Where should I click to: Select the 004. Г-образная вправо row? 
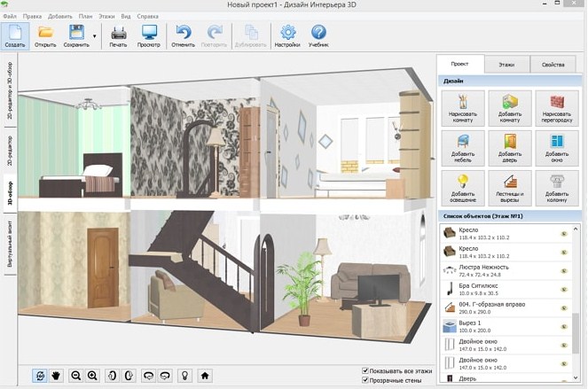point(506,307)
